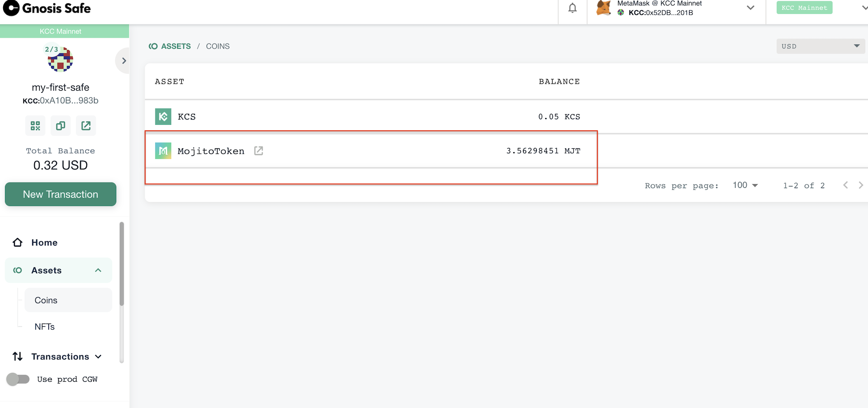This screenshot has height=408, width=868.
Task: Copy the safe address to clipboard
Action: click(x=61, y=126)
